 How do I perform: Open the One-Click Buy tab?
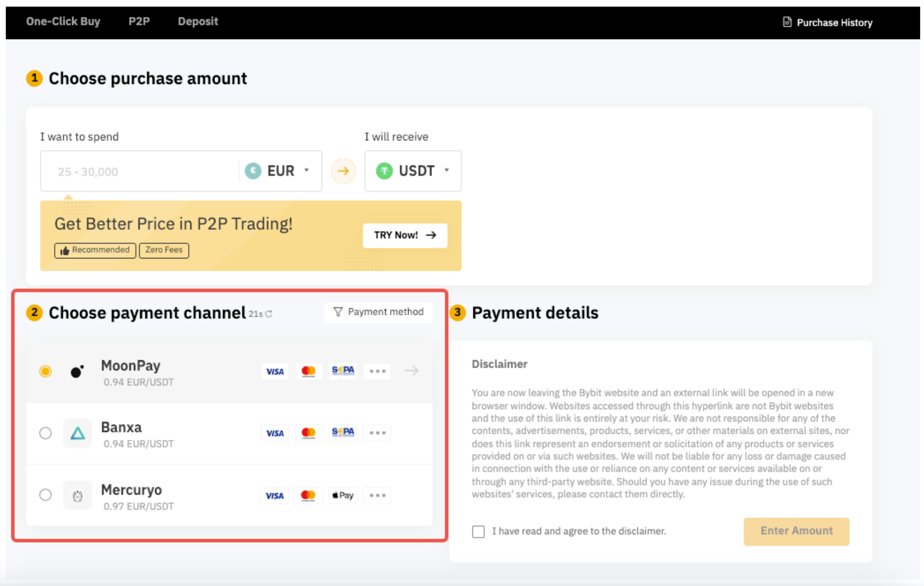tap(63, 21)
